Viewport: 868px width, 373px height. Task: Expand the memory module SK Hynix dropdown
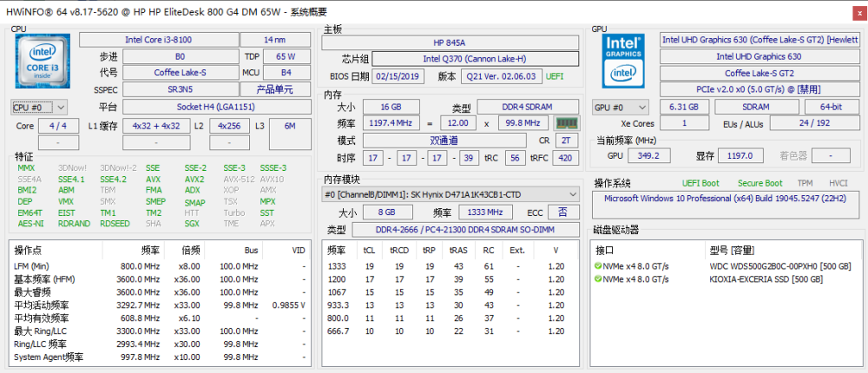click(450, 195)
